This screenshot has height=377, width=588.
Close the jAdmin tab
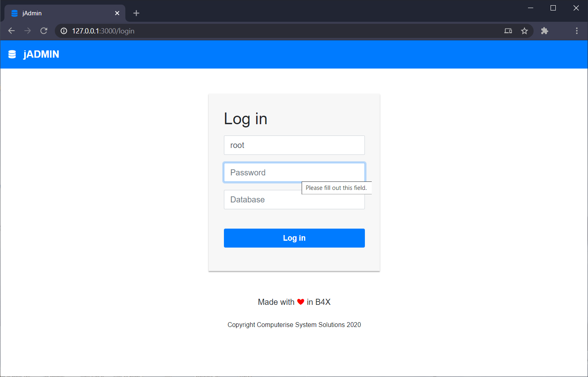point(117,13)
